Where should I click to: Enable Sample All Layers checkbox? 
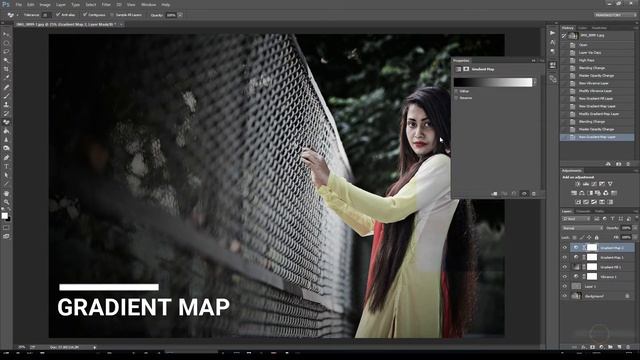[112, 15]
